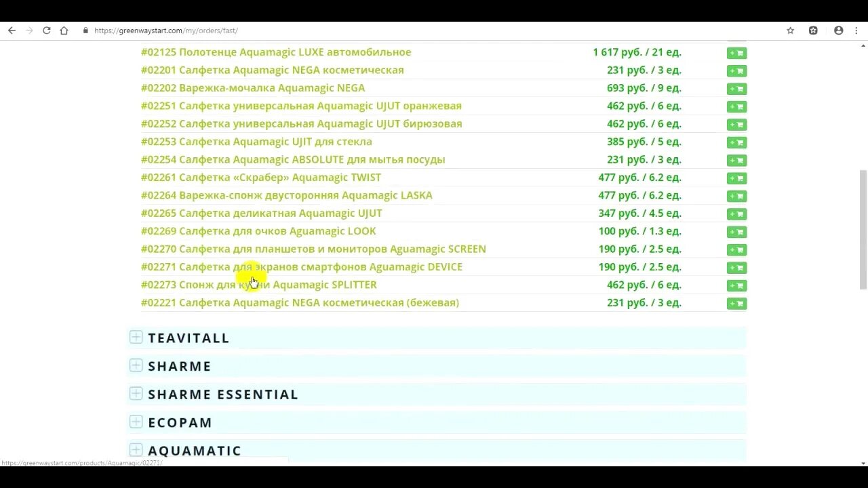Add #02271 Aguamagic DEVICE to cart
The height and width of the screenshot is (488, 868).
(736, 268)
